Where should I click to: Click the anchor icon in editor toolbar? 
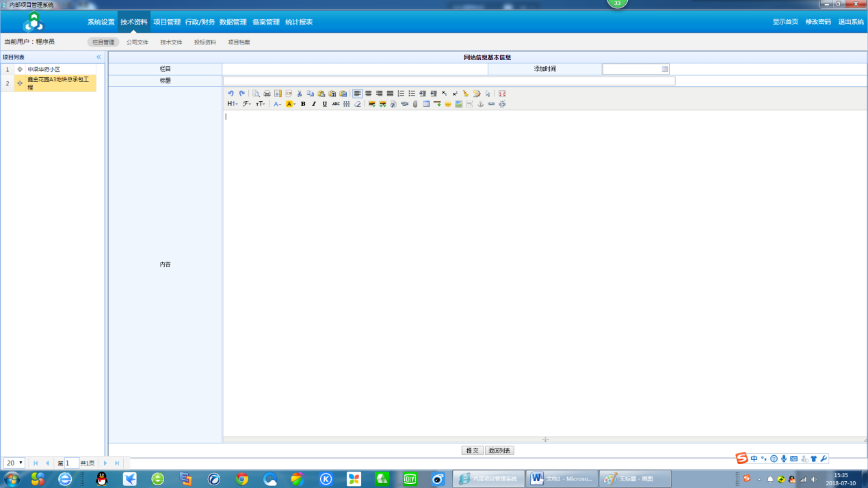[480, 104]
